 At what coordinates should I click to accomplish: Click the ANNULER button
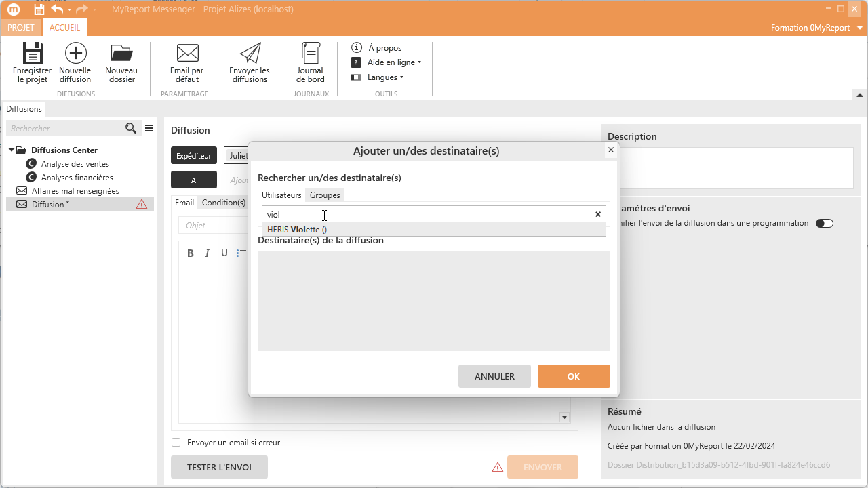(x=494, y=376)
